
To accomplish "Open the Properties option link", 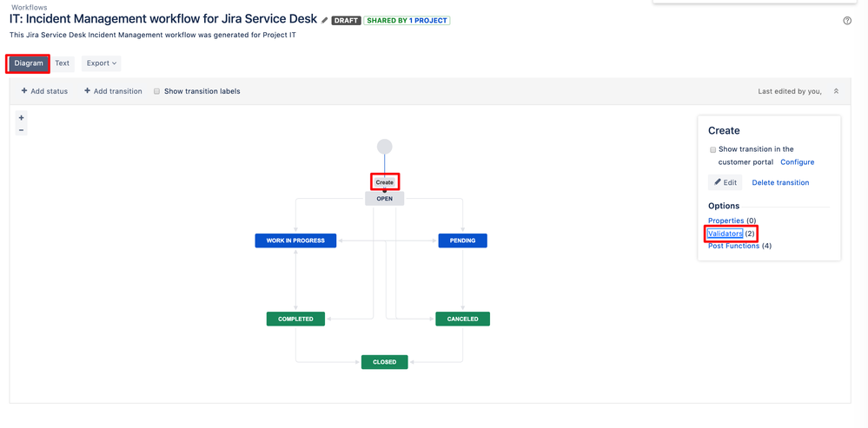I will pos(726,221).
